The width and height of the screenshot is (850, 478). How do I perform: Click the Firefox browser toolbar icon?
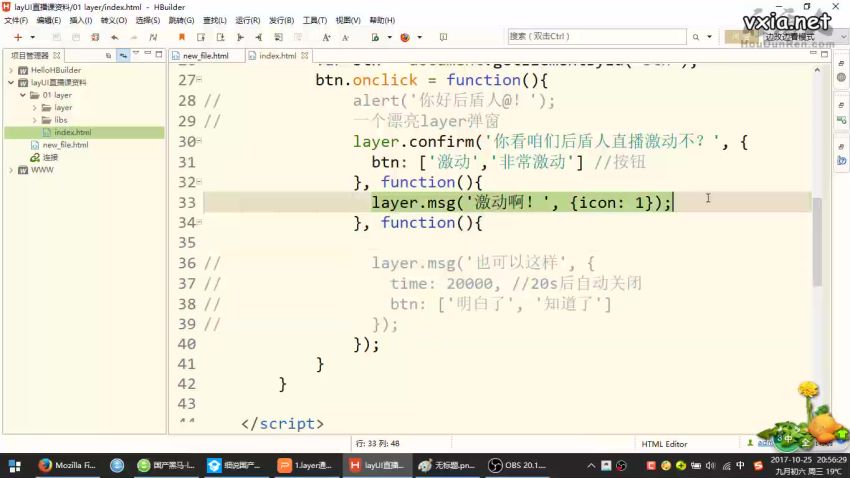click(x=405, y=37)
